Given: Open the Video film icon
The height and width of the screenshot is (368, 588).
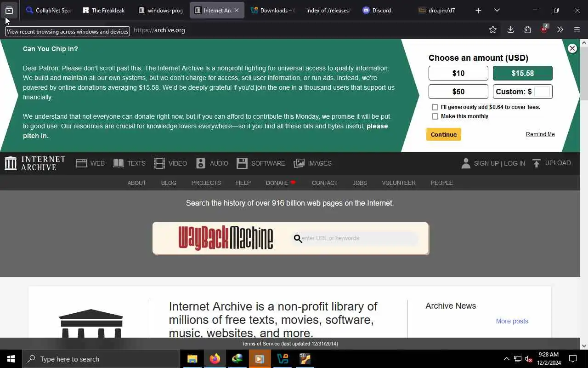Looking at the screenshot, I should [x=159, y=163].
